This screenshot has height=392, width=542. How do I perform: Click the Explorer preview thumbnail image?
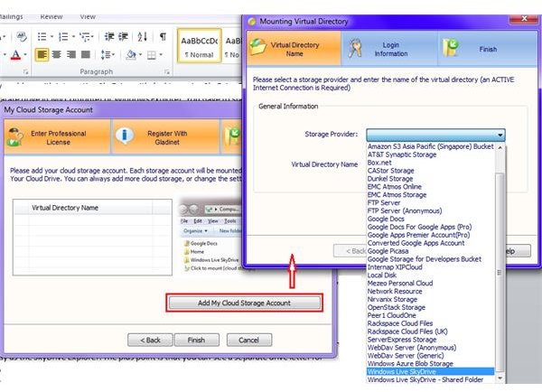point(210,236)
